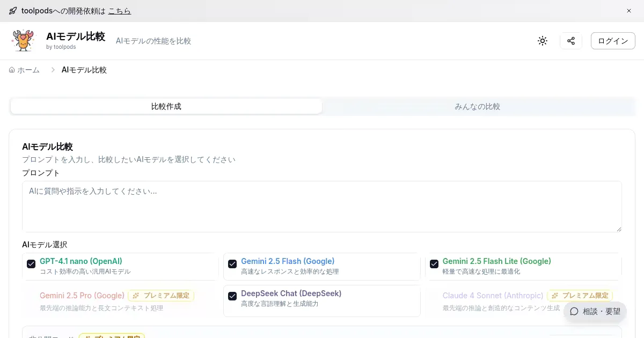
Task: Click the ログイン button
Action: [613, 41]
